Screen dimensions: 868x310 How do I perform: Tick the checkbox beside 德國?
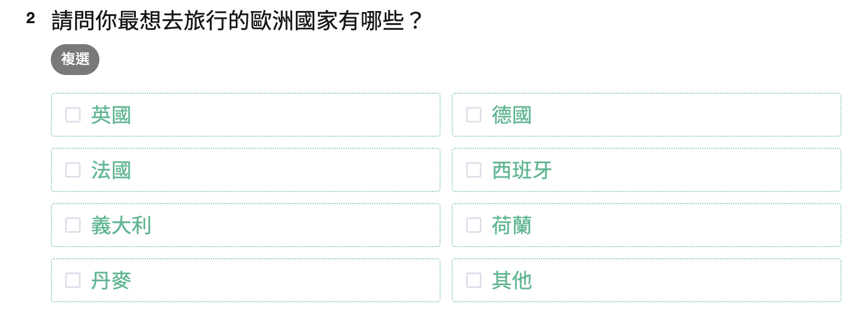point(474,115)
